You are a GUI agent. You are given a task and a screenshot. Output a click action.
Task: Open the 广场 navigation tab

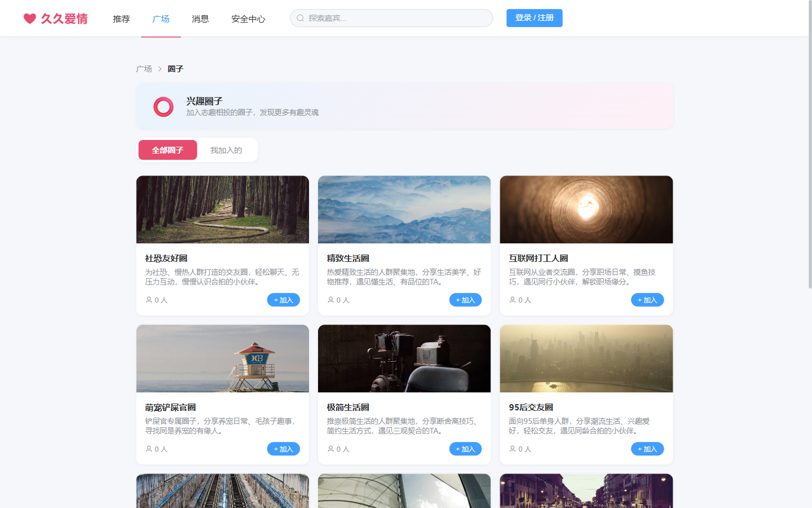click(161, 19)
